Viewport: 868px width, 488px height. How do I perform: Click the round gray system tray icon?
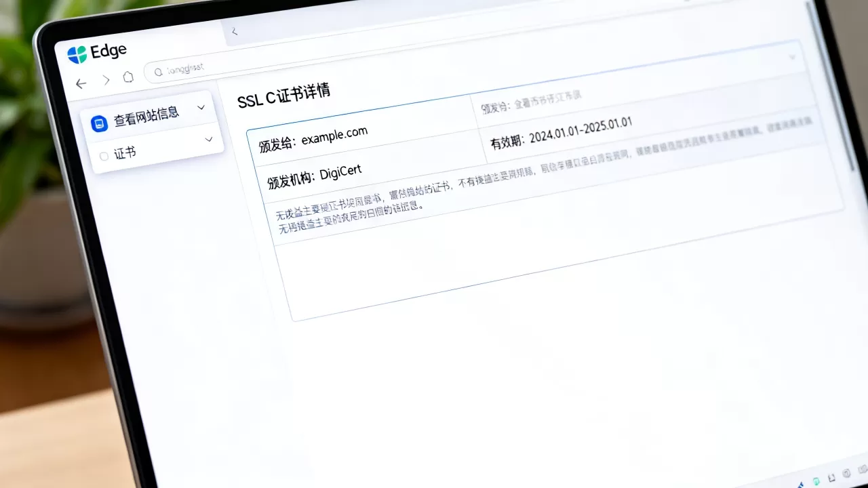846,473
